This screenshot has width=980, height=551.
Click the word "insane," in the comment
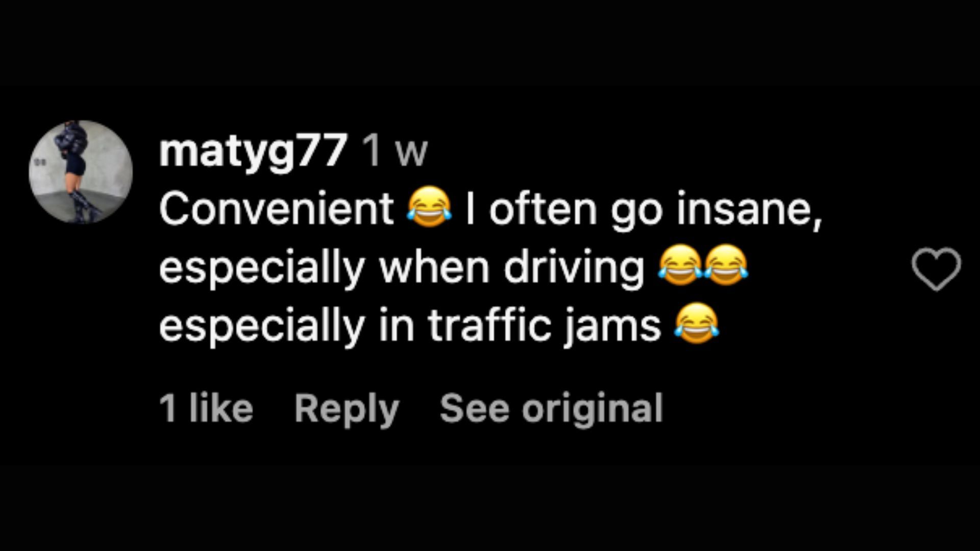(x=749, y=209)
